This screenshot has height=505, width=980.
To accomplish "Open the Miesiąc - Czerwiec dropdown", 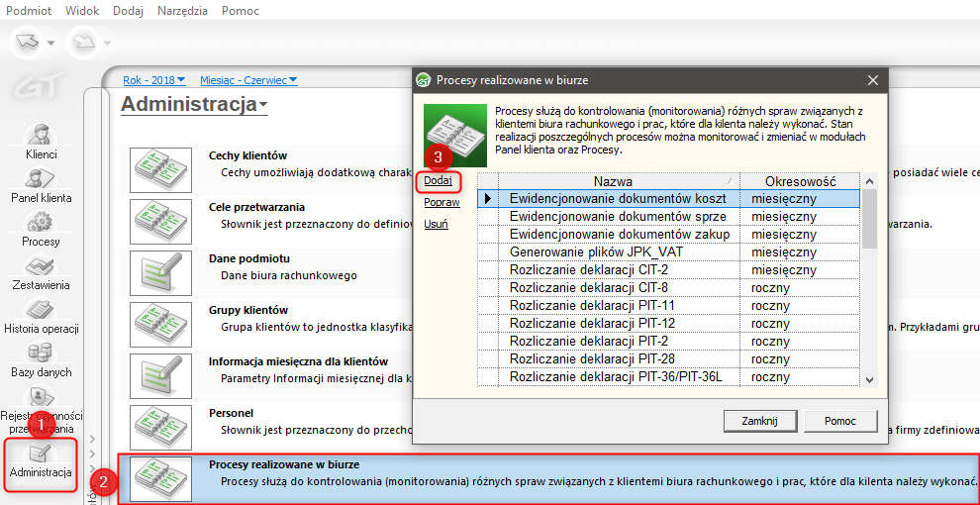I will pos(248,80).
